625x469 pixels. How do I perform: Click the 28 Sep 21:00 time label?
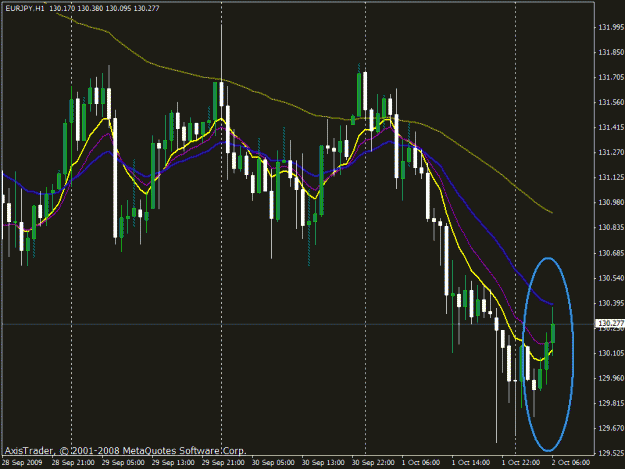click(73, 463)
